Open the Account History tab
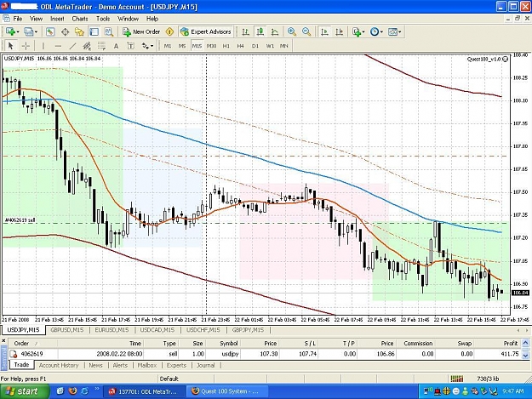Viewport: 532px width, 399px height. tap(59, 365)
